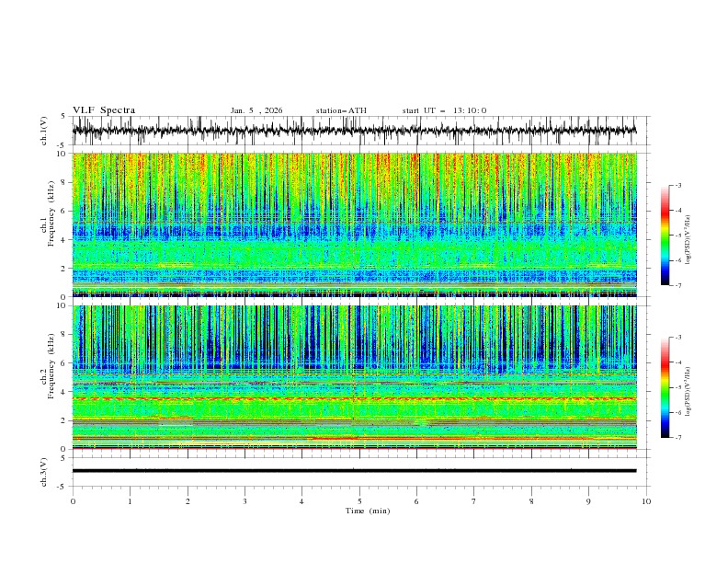
Task: Click the ch.2 spectrogram color scale bar
Action: coord(665,387)
